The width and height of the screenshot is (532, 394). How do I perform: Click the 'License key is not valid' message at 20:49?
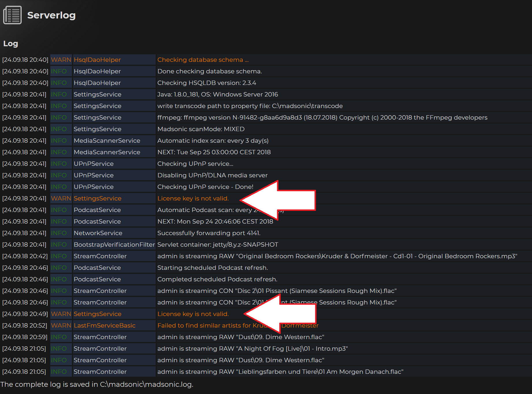[193, 314]
